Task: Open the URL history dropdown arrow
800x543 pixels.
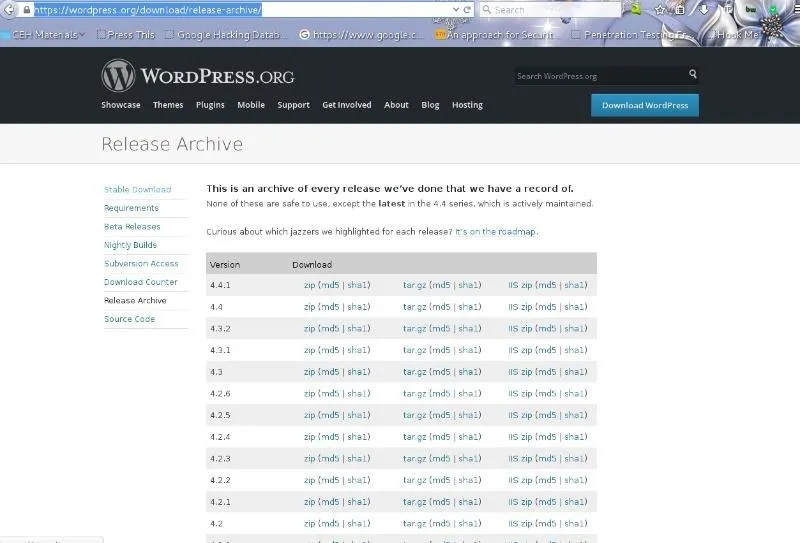Action: [x=456, y=10]
